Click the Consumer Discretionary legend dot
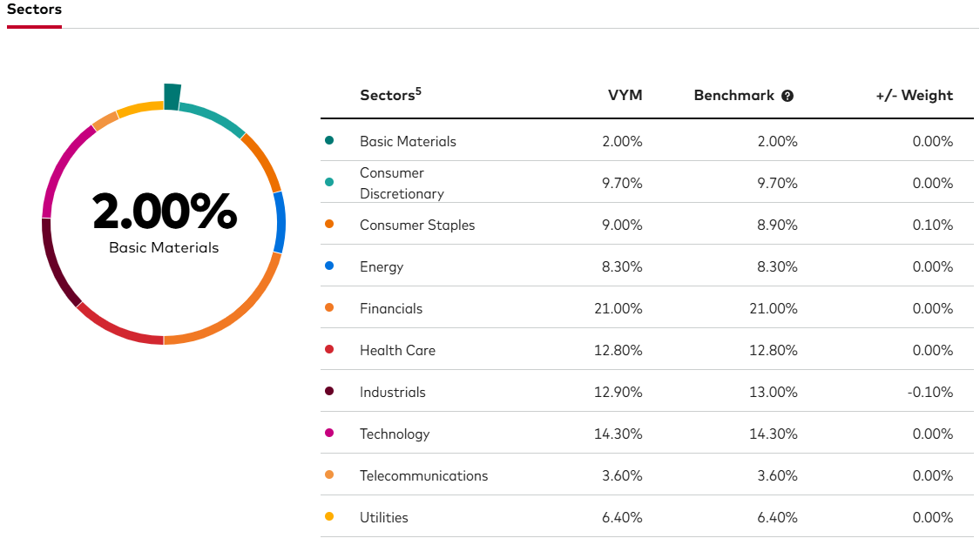The image size is (980, 545). [x=329, y=183]
